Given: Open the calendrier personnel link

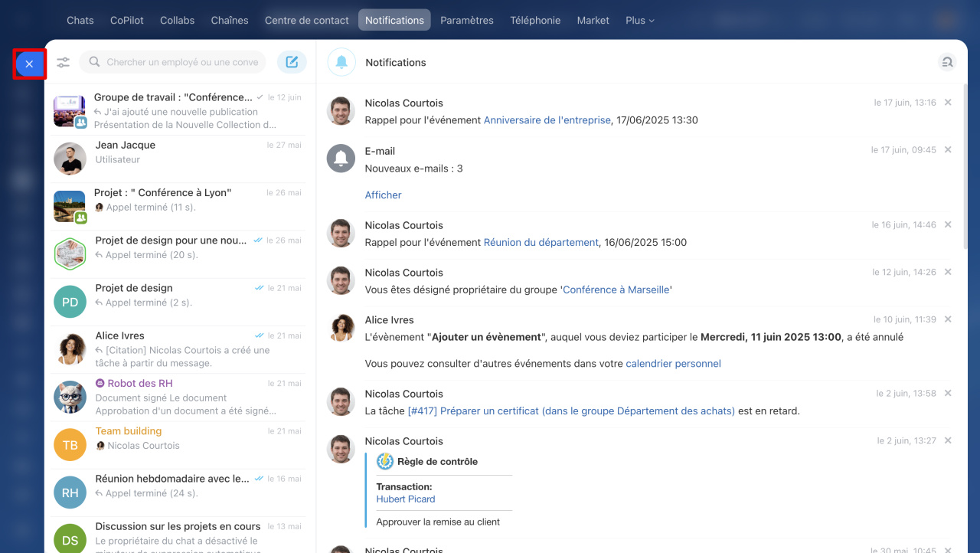Looking at the screenshot, I should tap(674, 364).
